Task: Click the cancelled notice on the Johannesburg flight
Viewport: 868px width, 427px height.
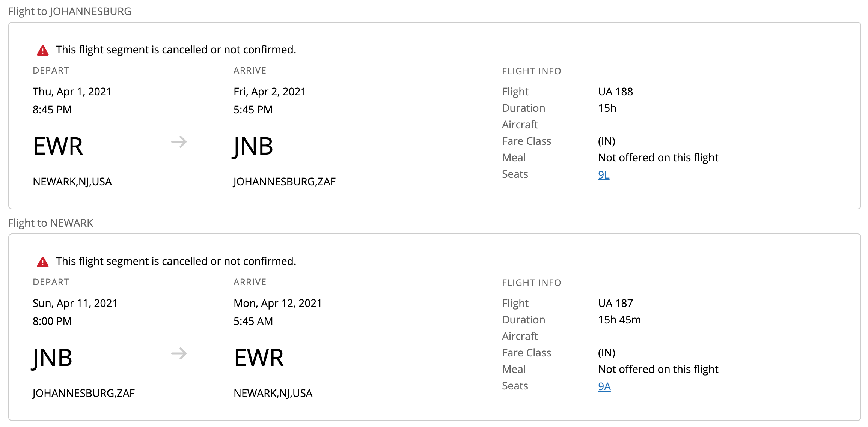Action: [x=176, y=50]
